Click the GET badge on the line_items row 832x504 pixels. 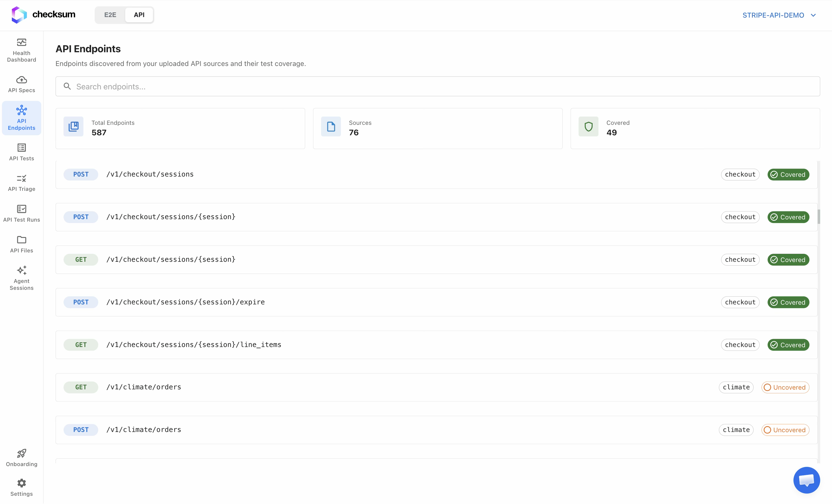tap(81, 345)
